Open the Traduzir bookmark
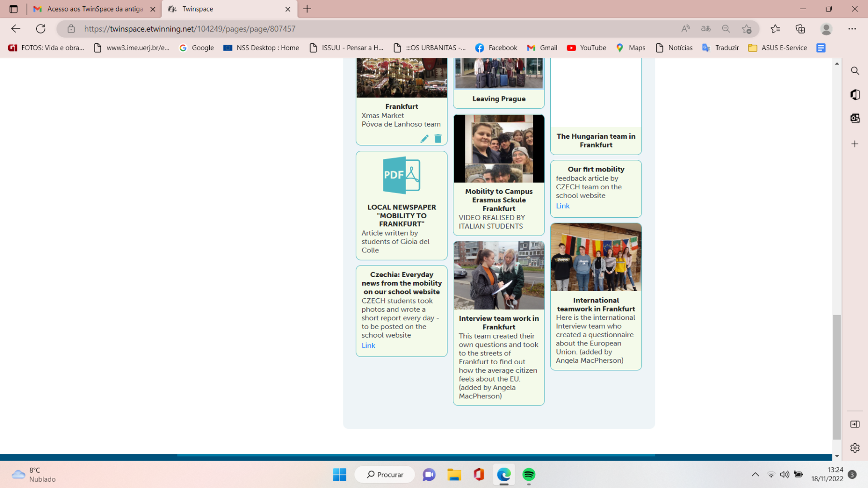868x488 pixels. (721, 48)
